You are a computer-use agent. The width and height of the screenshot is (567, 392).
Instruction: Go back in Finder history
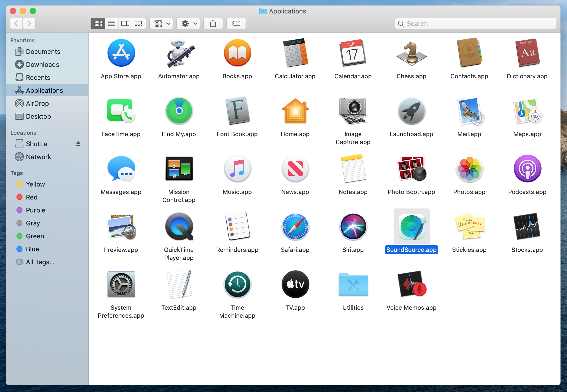tap(16, 23)
